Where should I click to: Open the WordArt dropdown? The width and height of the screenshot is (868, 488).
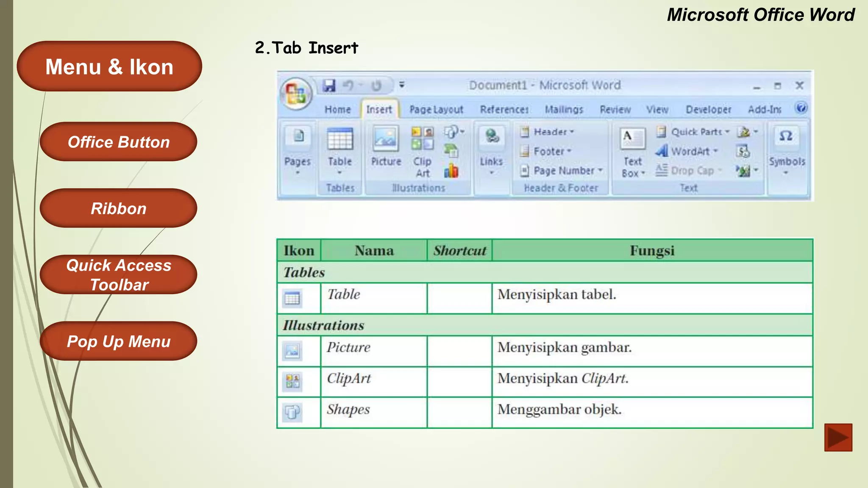tap(687, 151)
